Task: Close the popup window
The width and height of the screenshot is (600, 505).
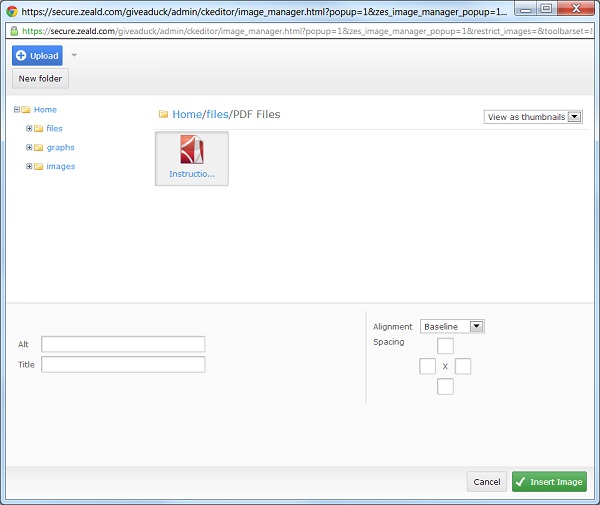Action: (x=576, y=8)
